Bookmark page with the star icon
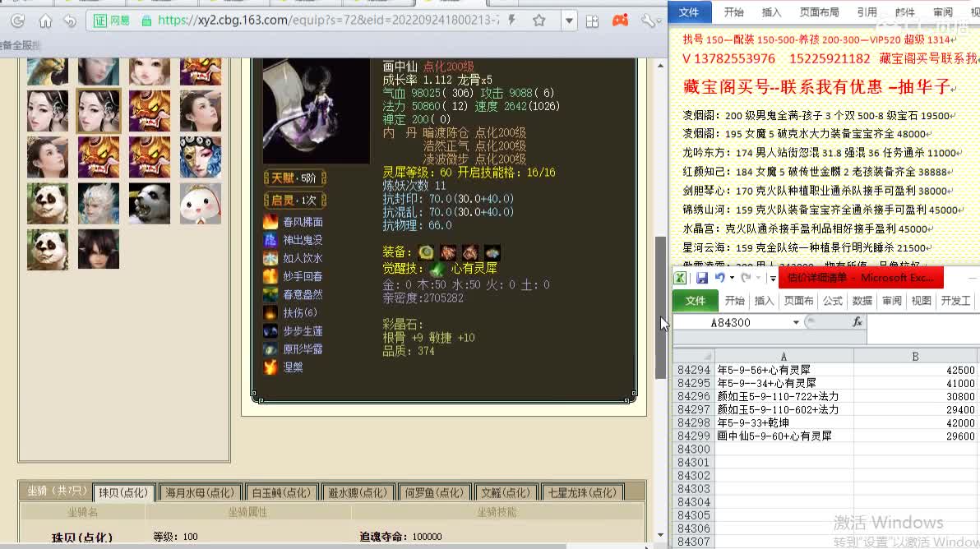The image size is (980, 549). [x=539, y=21]
